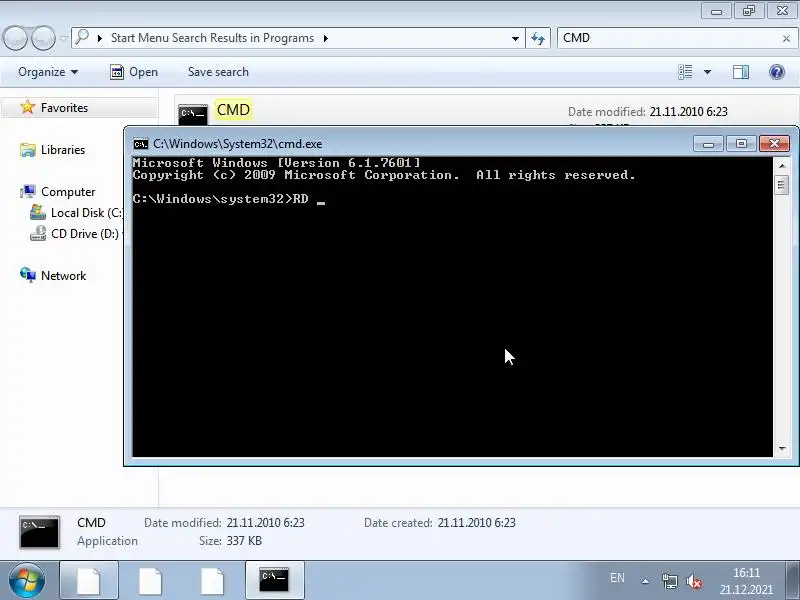This screenshot has height=600, width=800.
Task: Click the cmd.exe window title text
Action: [238, 144]
